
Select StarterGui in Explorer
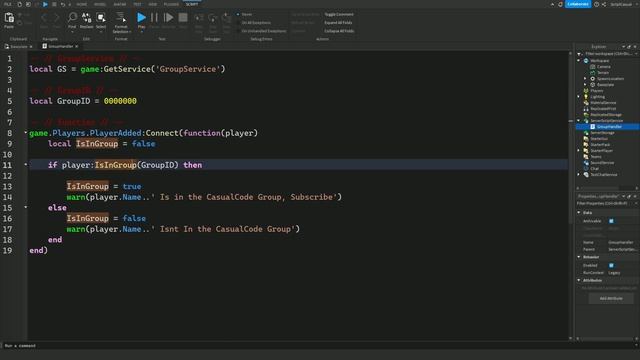click(599, 139)
